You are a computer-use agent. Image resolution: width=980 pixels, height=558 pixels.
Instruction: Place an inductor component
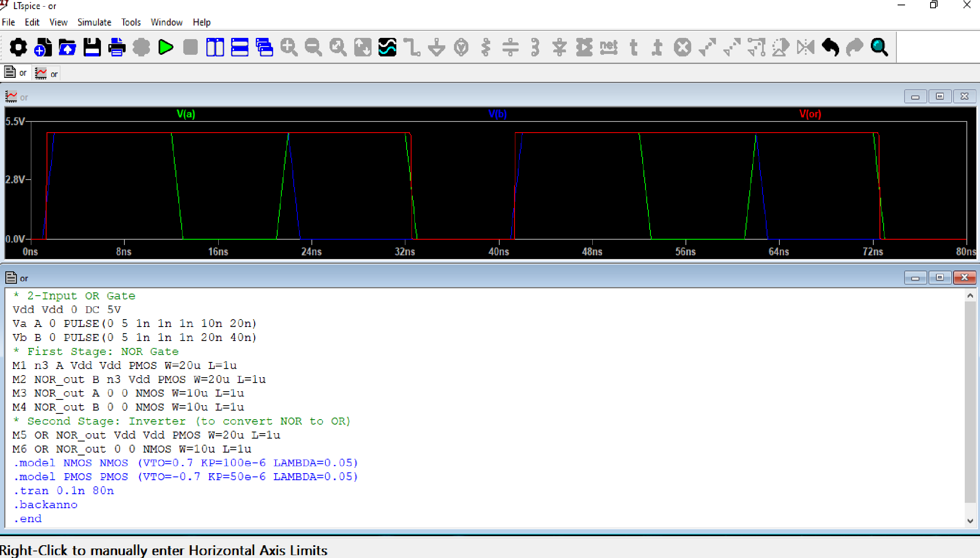pos(535,47)
